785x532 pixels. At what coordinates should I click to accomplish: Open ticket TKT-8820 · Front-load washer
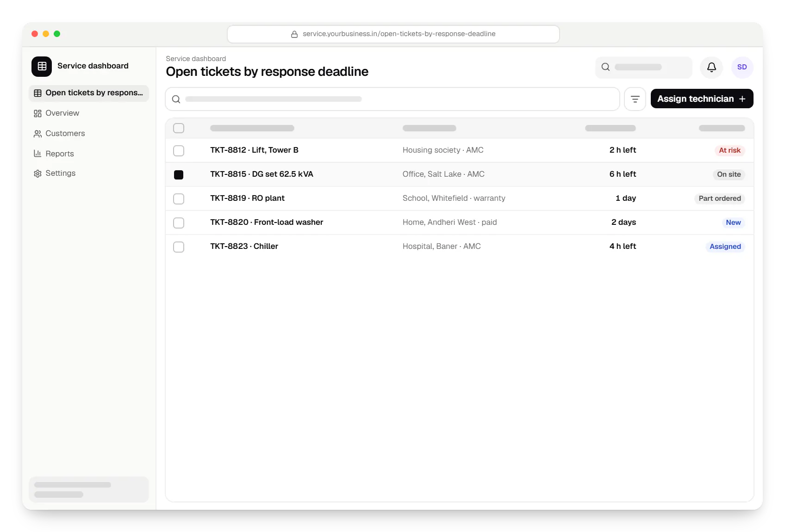pos(267,223)
